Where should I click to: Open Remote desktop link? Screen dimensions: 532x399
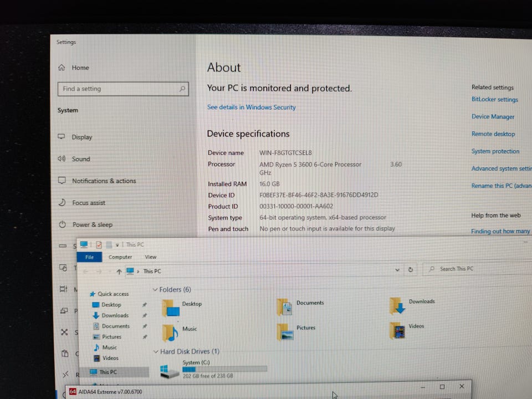pos(493,134)
